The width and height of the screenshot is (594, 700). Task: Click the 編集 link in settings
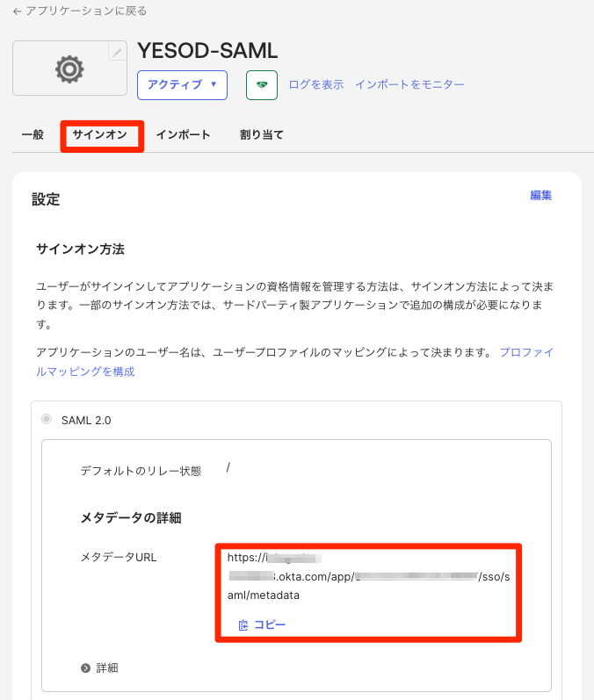point(541,195)
